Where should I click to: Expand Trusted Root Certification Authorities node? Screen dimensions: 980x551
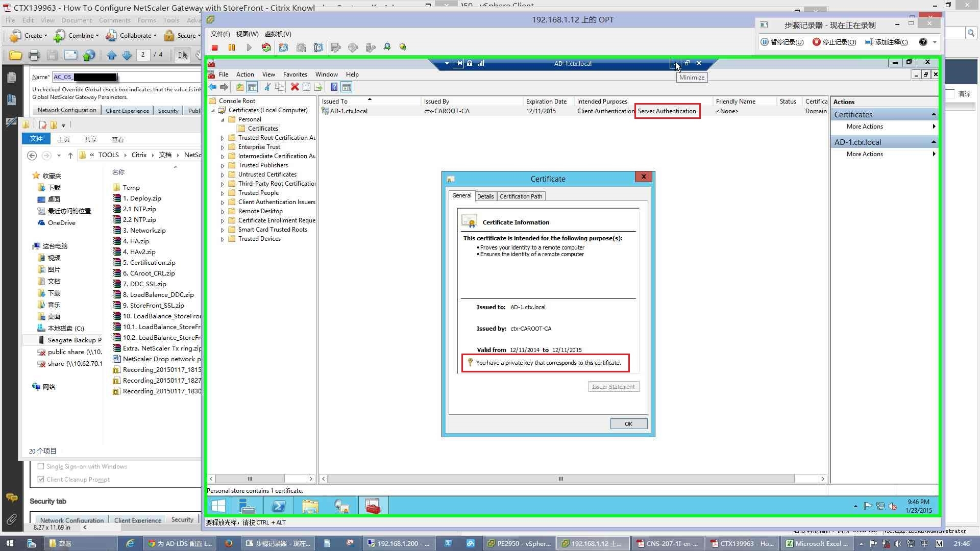(223, 138)
